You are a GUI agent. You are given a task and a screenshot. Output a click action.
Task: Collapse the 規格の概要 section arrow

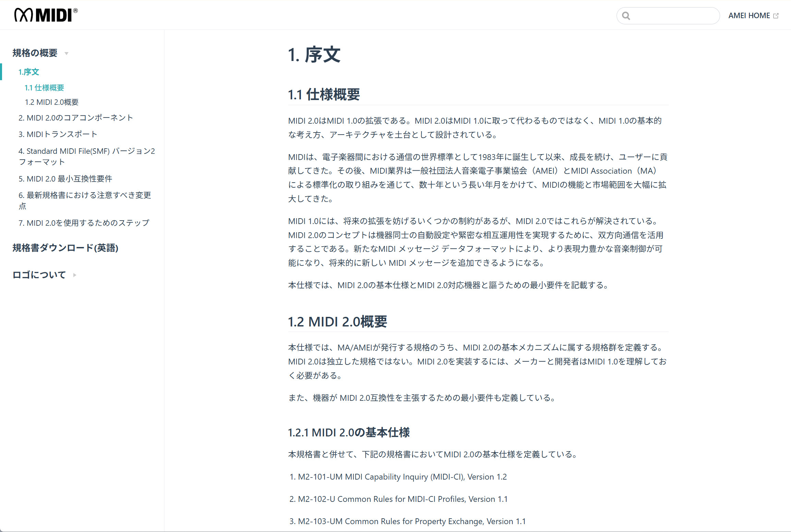pyautogui.click(x=66, y=53)
